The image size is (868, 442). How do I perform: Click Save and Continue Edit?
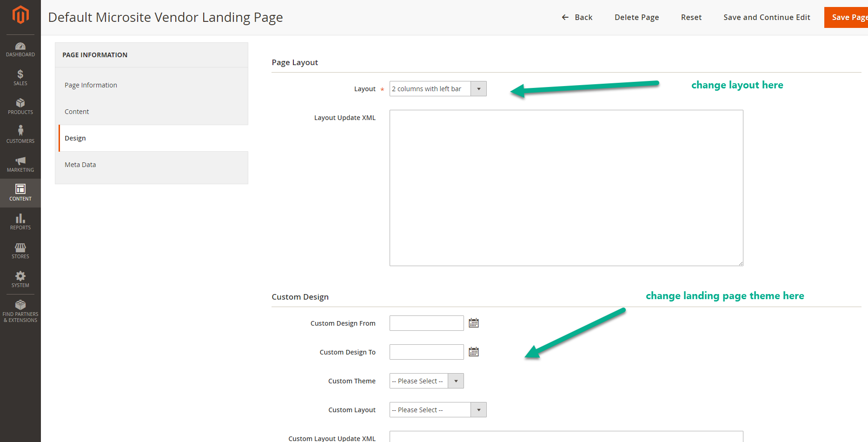767,17
